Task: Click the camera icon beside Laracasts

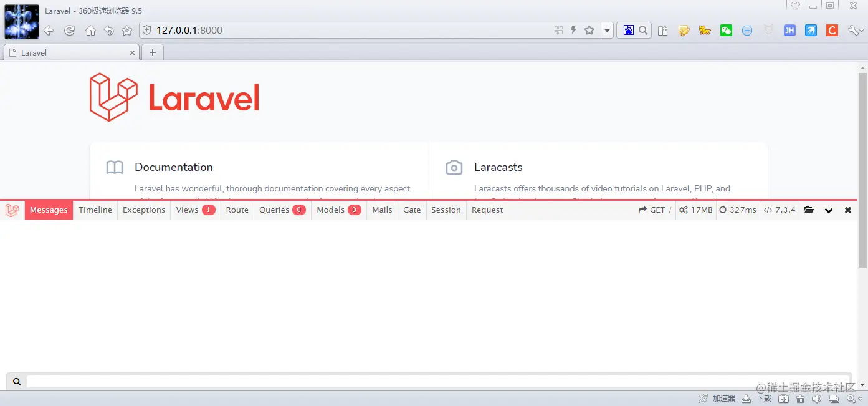Action: (x=454, y=167)
